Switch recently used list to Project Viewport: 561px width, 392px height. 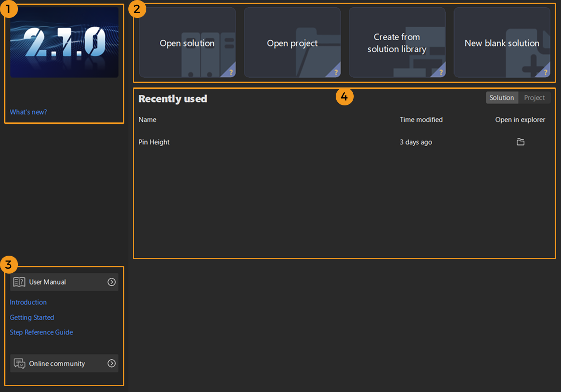tap(535, 98)
